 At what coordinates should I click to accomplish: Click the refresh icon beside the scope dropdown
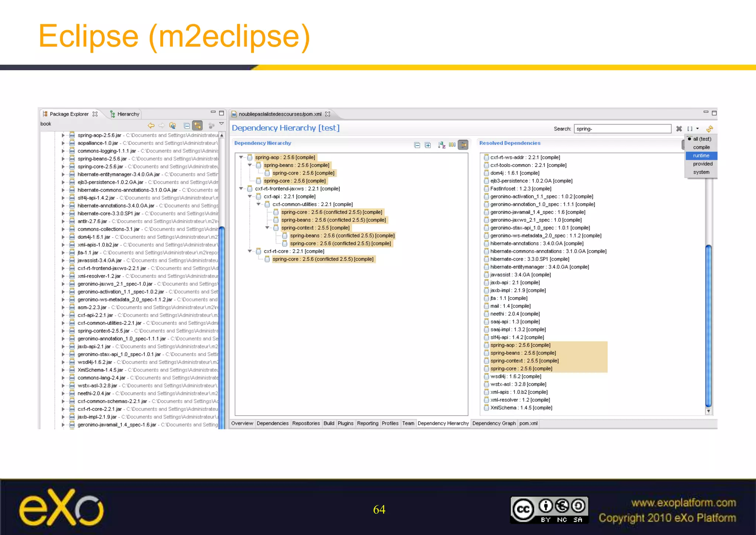tap(709, 129)
